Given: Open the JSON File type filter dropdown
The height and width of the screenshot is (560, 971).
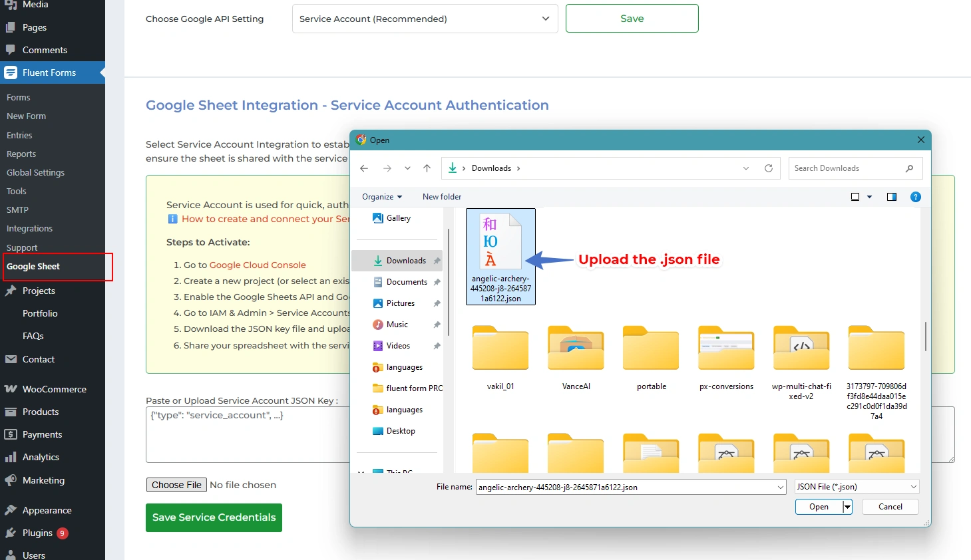Looking at the screenshot, I should click(x=857, y=487).
